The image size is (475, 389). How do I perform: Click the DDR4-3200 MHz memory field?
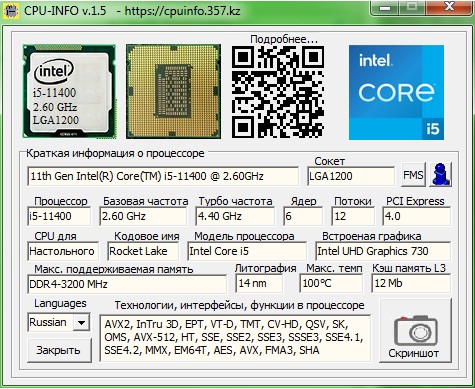tap(127, 284)
